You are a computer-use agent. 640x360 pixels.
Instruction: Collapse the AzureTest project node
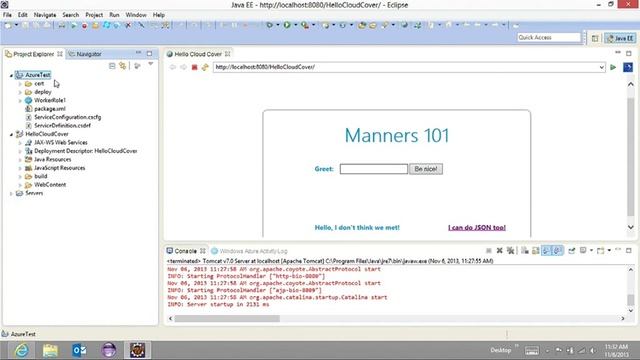pyautogui.click(x=11, y=75)
